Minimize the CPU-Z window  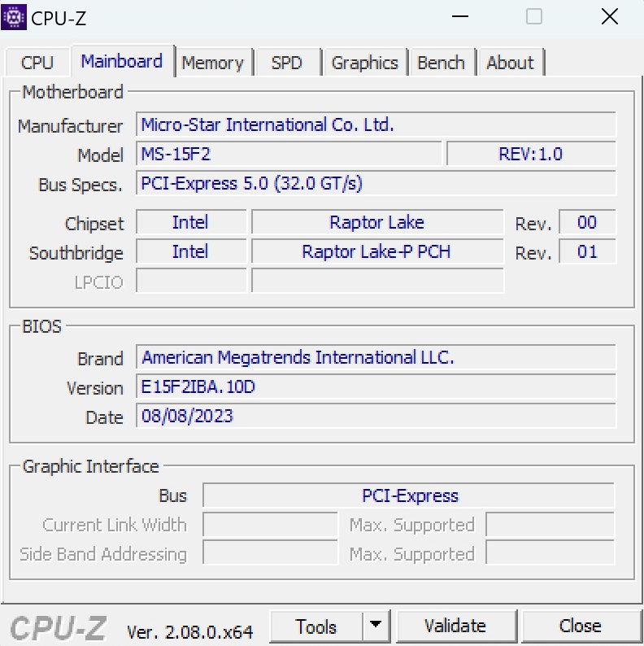[x=460, y=17]
